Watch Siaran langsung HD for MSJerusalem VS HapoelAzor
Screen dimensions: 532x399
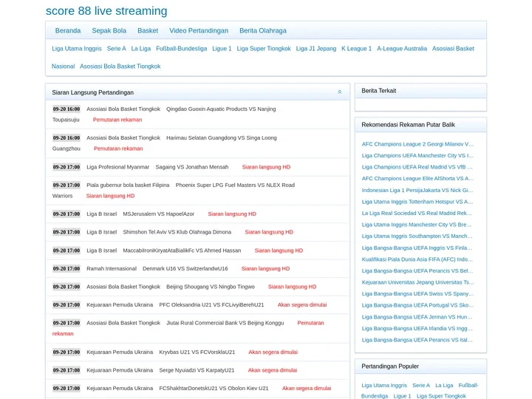[232, 214]
